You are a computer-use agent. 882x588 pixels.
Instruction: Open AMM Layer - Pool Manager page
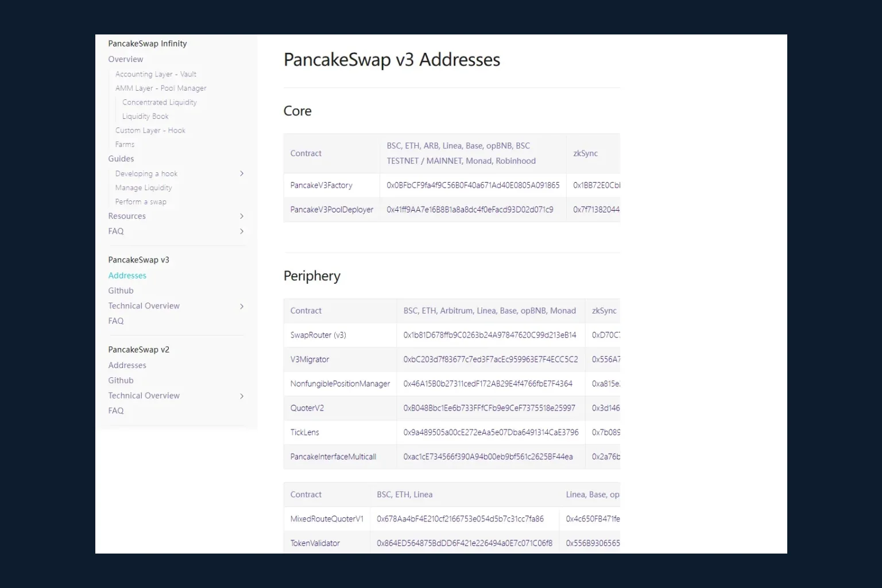[x=161, y=88]
